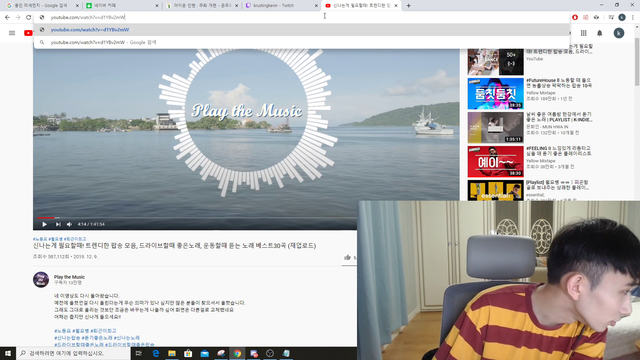Open YouTube account avatar menu
Viewport: 640px width, 360px height.
point(619,33)
